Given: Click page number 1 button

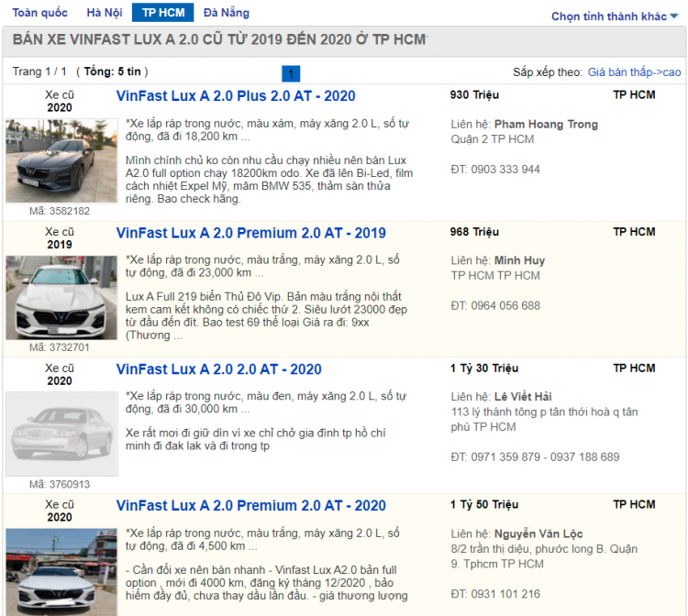Looking at the screenshot, I should point(291,73).
